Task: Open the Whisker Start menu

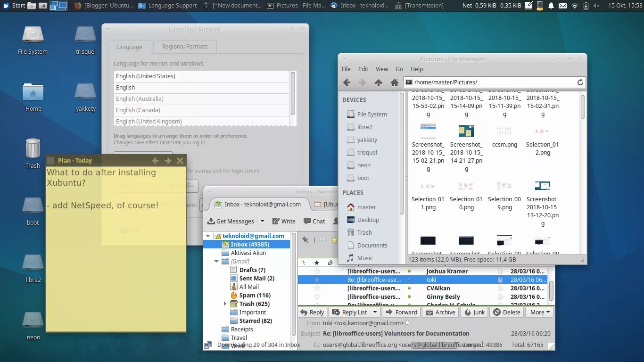Action: pos(14,6)
